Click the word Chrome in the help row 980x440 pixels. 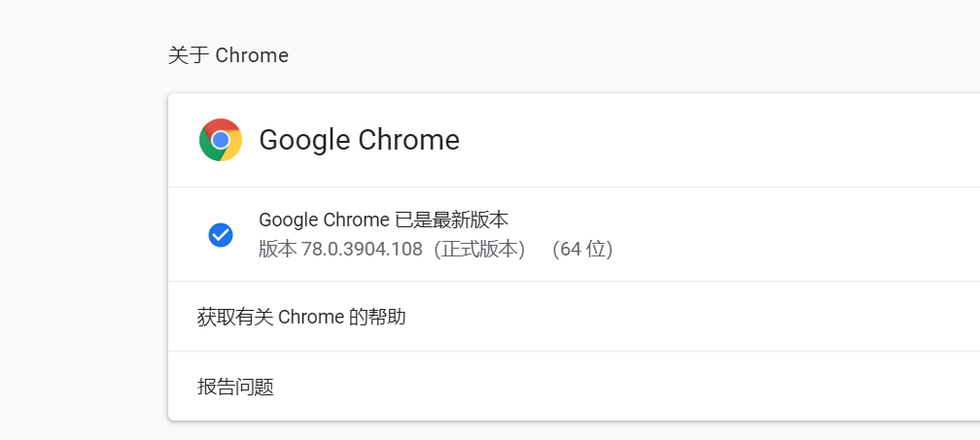coord(311,317)
